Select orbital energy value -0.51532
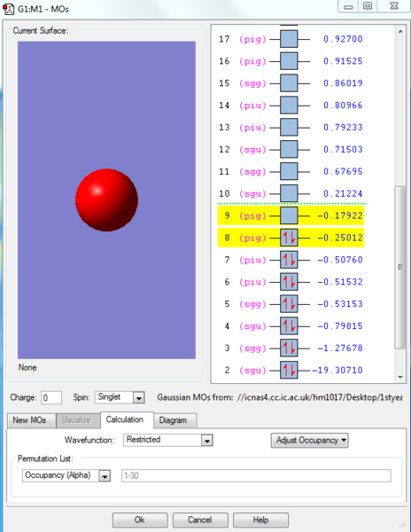411x532 pixels. pyautogui.click(x=340, y=282)
